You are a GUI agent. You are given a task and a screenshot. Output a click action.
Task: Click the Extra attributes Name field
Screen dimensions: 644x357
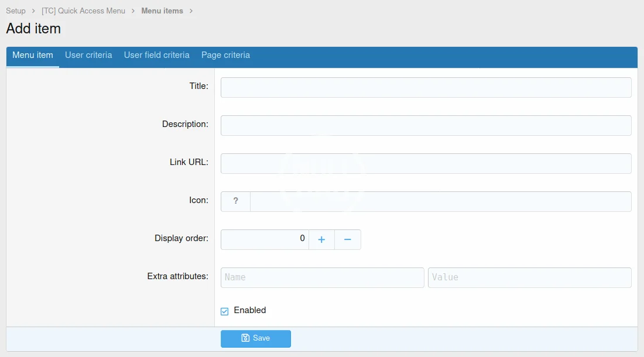(x=322, y=277)
